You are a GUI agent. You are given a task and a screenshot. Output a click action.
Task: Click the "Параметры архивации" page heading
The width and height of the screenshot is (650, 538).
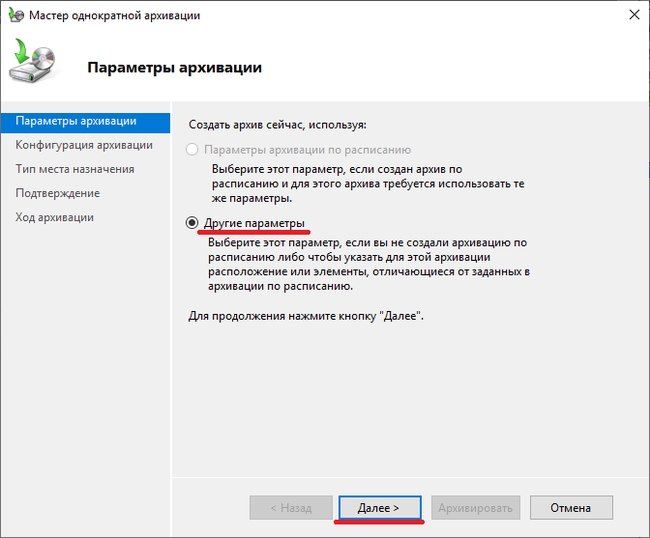(x=175, y=68)
